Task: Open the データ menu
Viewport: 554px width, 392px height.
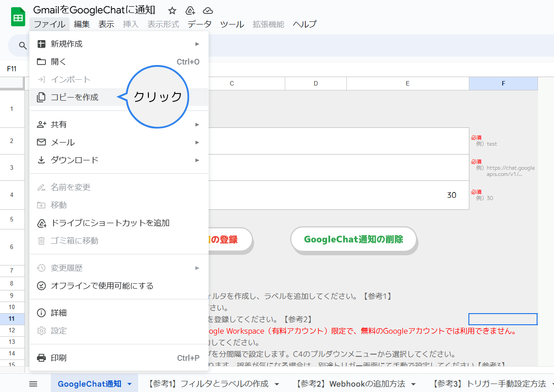Action: [x=199, y=24]
